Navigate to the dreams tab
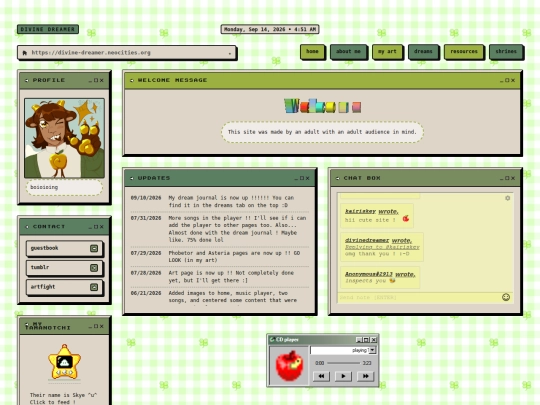This screenshot has height=405, width=540. point(423,52)
